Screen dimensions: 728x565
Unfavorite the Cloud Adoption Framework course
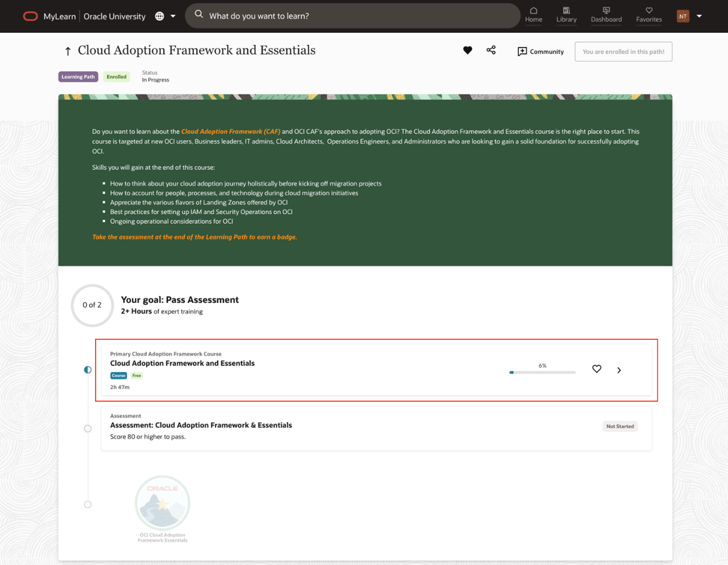597,369
